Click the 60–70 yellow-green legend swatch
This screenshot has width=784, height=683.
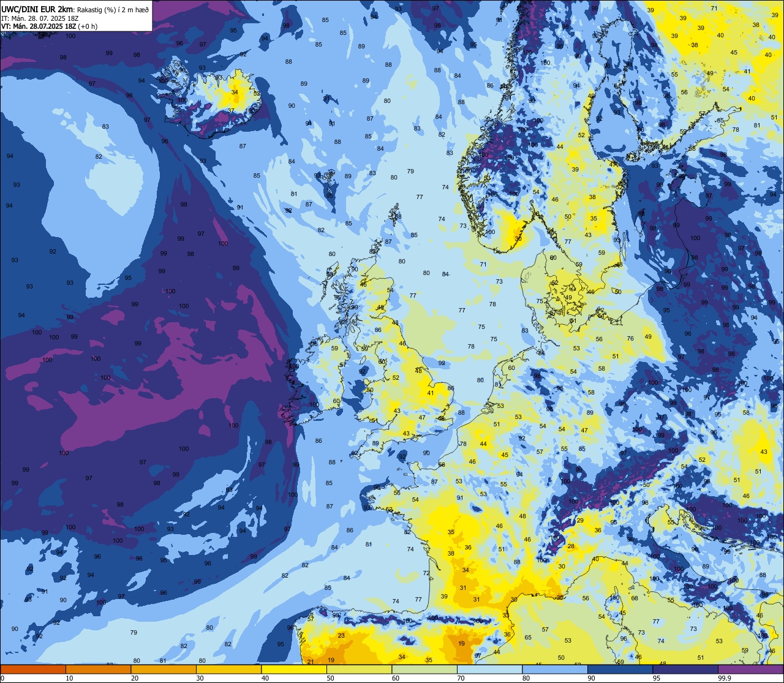(424, 669)
